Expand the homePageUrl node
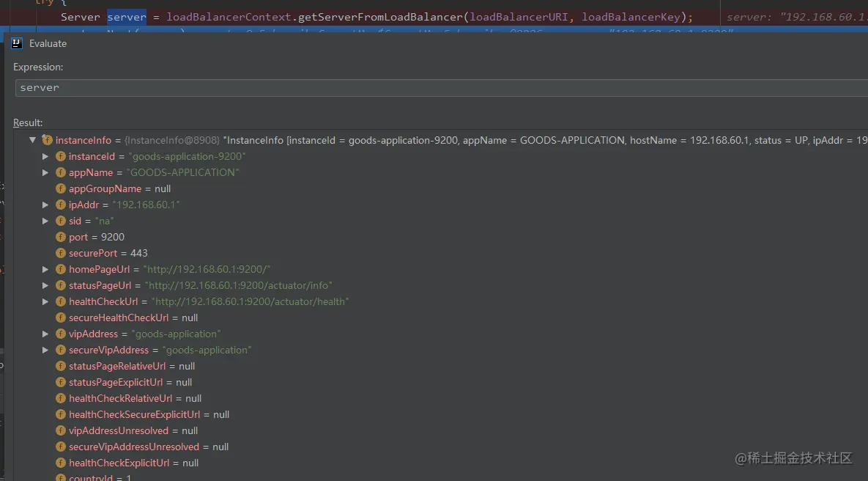The image size is (868, 481). coord(45,269)
